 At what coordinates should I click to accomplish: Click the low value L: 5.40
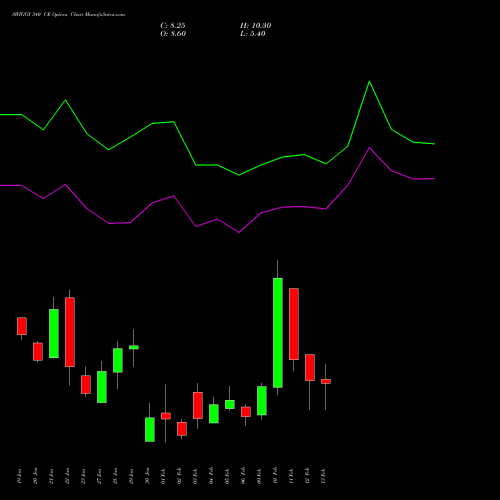(x=253, y=34)
